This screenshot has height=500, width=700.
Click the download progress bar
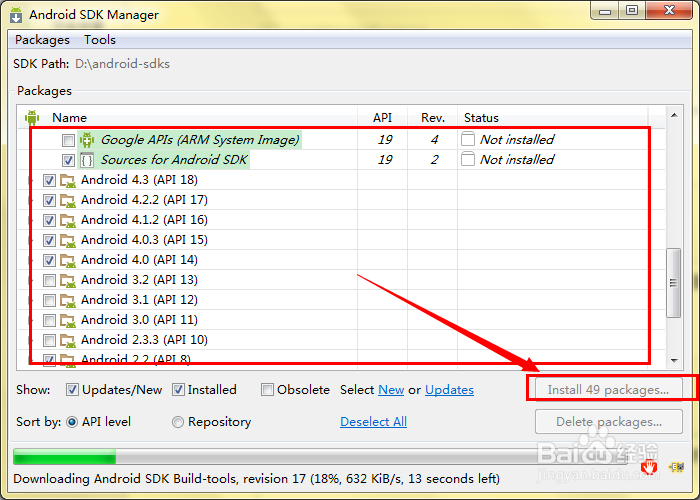click(319, 457)
